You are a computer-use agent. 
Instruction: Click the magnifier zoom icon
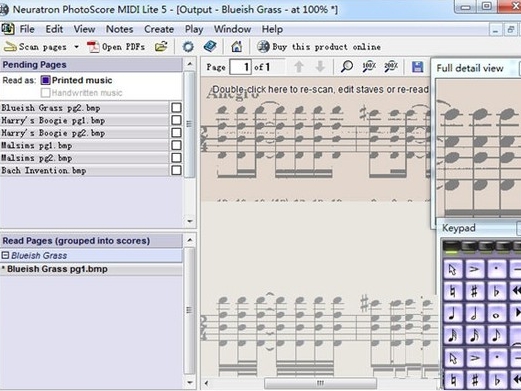coord(347,67)
